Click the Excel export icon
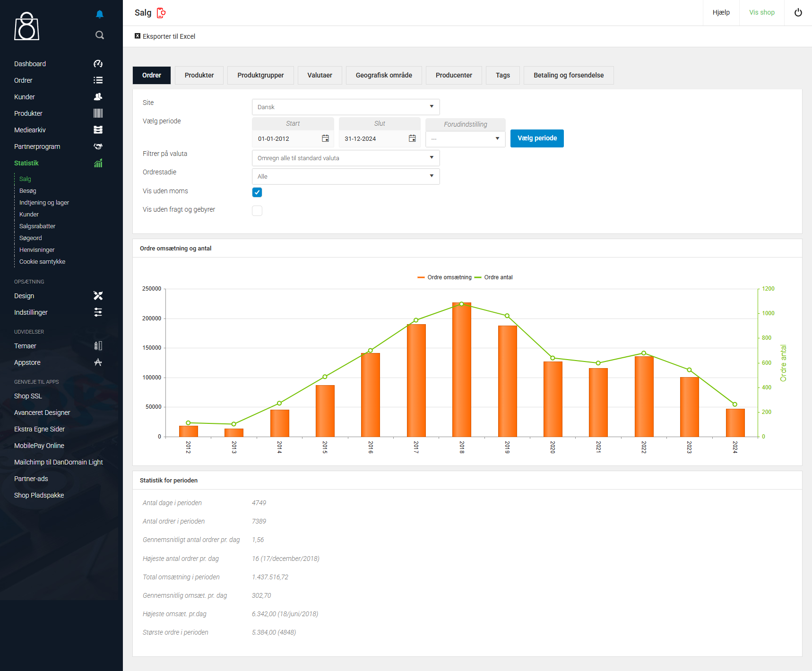This screenshot has width=812, height=671. point(138,36)
